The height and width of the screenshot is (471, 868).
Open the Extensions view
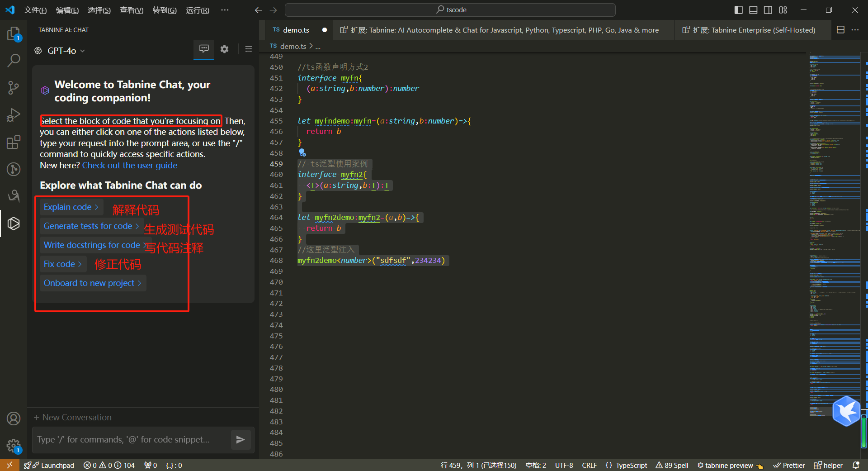pos(14,142)
